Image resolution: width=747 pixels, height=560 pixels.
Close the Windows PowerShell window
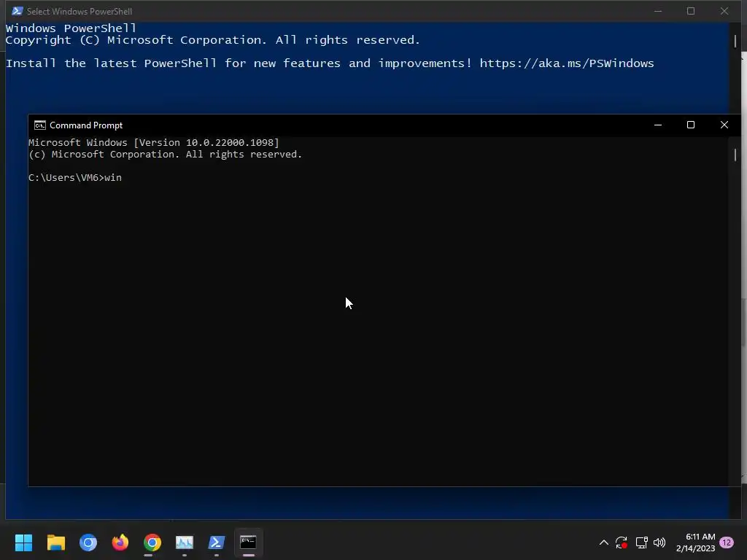point(724,11)
